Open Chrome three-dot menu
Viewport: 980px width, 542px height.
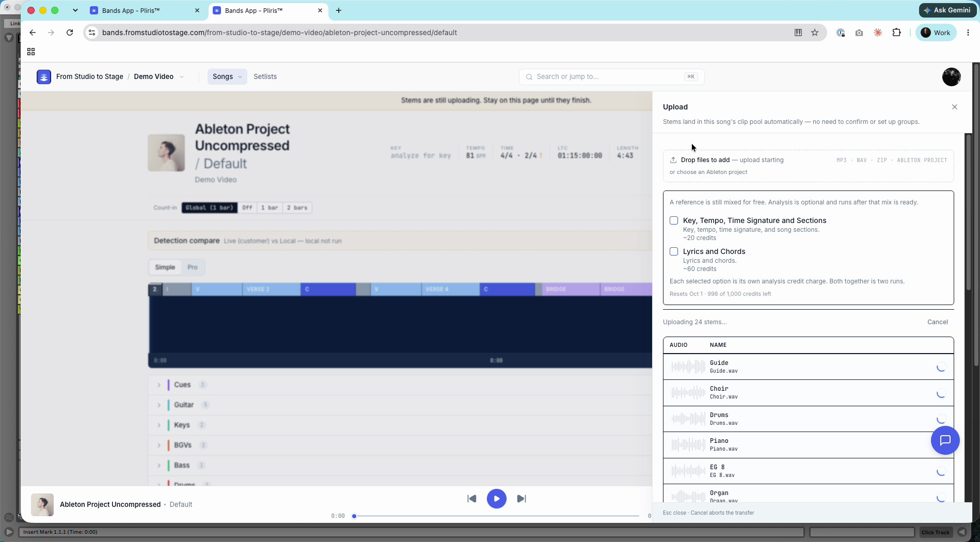(968, 33)
